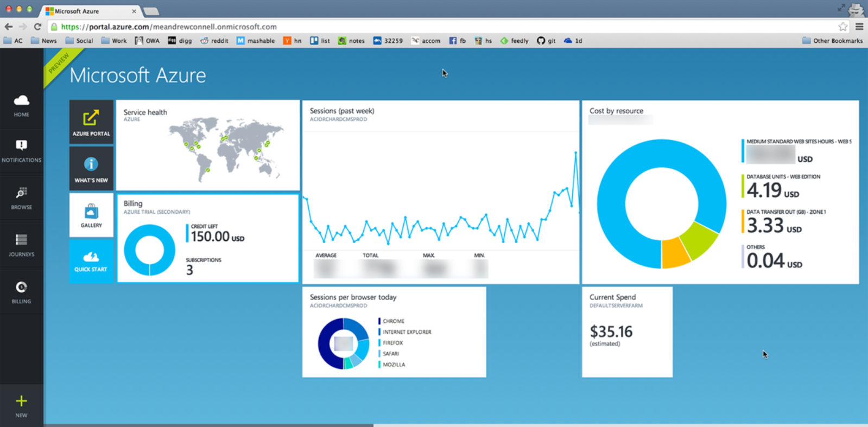
Task: Open the git bookmark
Action: point(546,41)
